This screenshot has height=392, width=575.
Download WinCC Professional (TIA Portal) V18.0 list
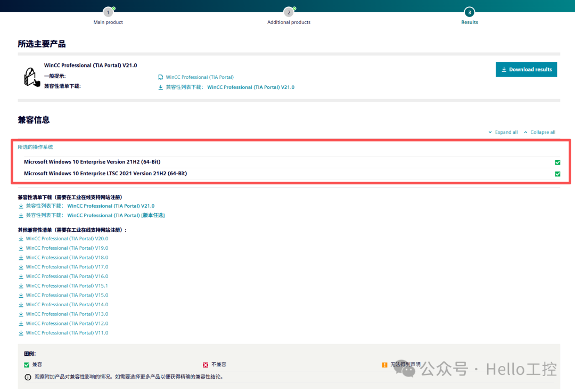(x=67, y=257)
